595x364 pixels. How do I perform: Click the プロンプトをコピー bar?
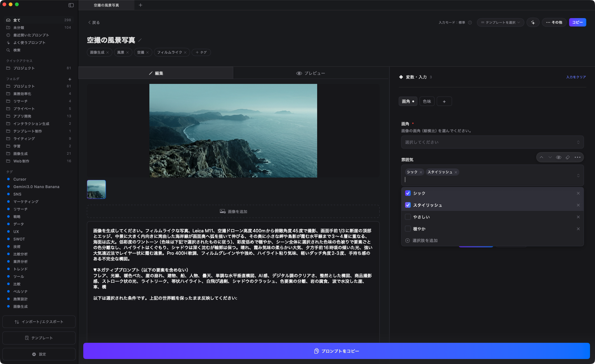336,351
